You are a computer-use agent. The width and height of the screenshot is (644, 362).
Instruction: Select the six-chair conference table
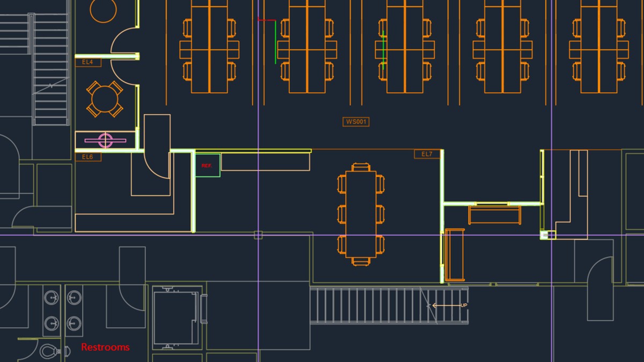click(x=361, y=215)
